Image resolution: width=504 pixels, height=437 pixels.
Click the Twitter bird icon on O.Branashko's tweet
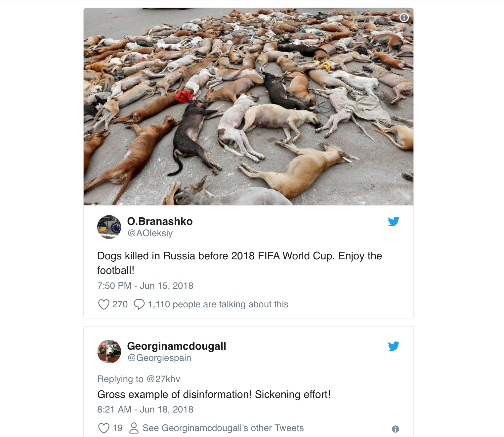click(394, 222)
